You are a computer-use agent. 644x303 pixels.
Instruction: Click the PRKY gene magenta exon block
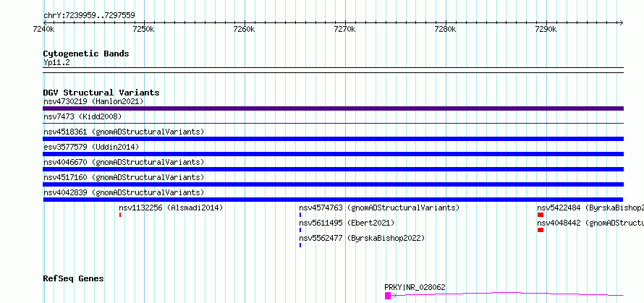pyautogui.click(x=388, y=296)
